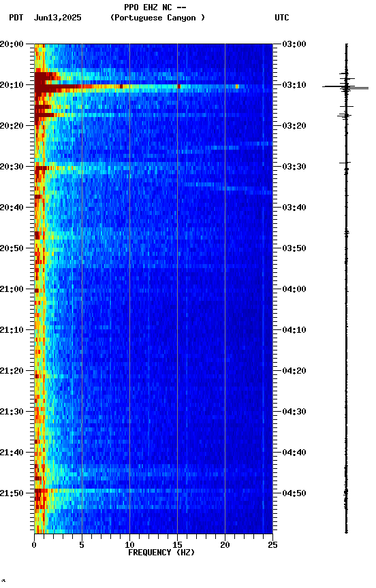Click the 'PDT' timezone label
Image resolution: width=376 pixels, height=588 pixels.
tap(16, 18)
